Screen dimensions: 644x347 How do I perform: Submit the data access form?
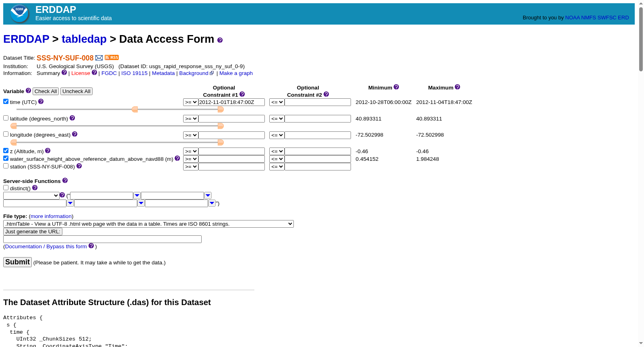click(x=17, y=262)
